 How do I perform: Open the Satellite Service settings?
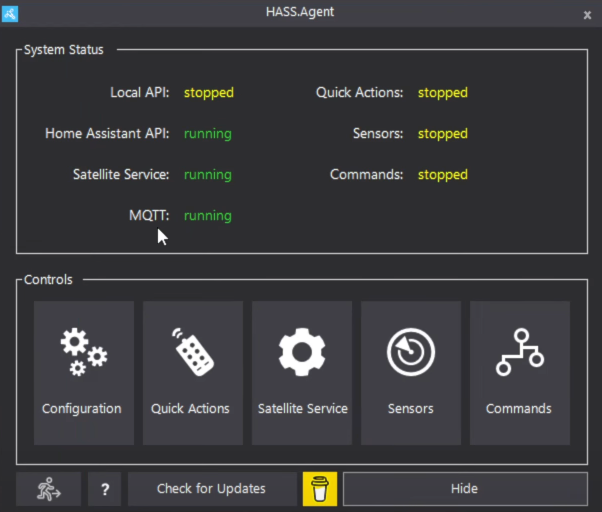click(302, 373)
